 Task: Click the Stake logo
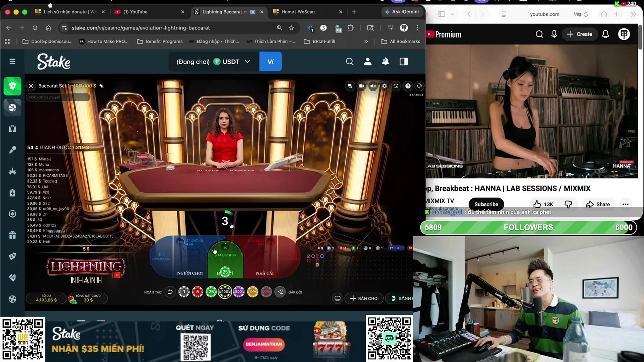click(54, 62)
